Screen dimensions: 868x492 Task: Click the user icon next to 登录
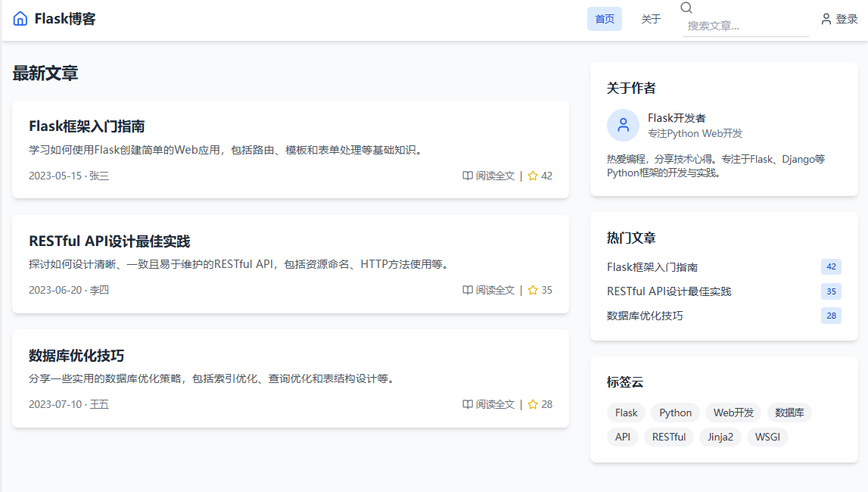(x=826, y=19)
